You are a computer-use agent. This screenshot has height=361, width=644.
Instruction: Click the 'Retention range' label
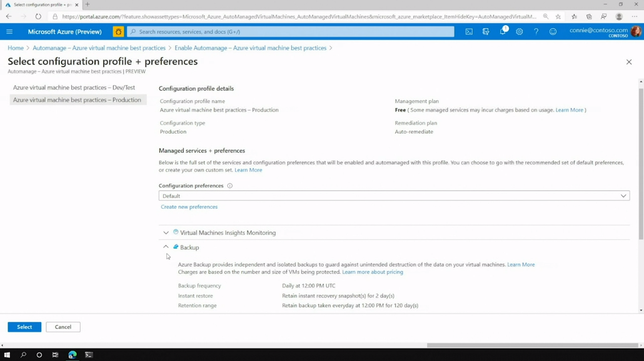pos(198,305)
